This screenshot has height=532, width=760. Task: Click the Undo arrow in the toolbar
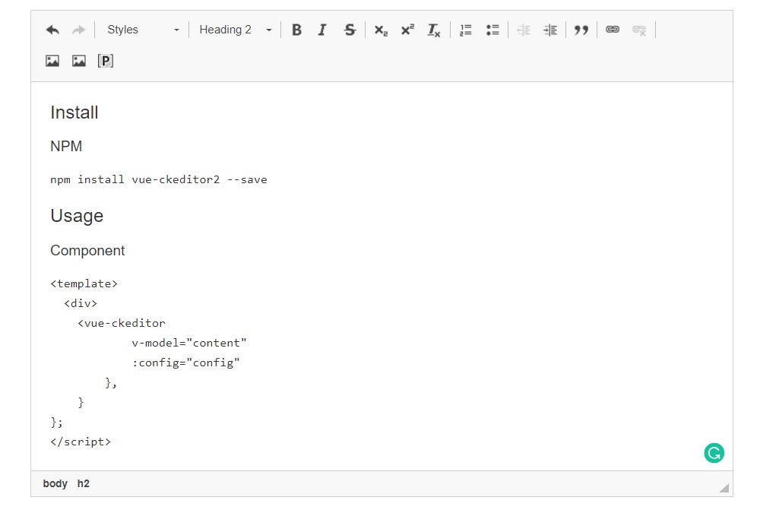pyautogui.click(x=52, y=30)
